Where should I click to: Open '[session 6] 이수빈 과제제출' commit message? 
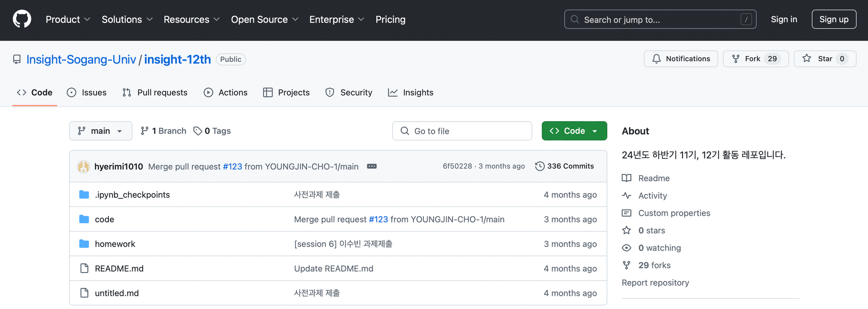click(343, 244)
